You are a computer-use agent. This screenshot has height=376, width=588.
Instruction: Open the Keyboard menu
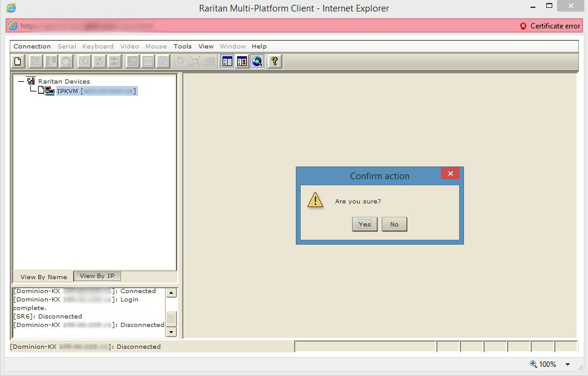pyautogui.click(x=98, y=46)
